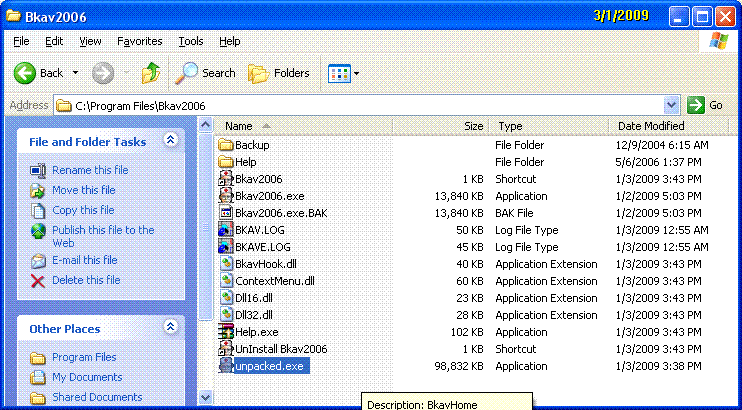The width and height of the screenshot is (742, 410).
Task: Click the red Delete X icon
Action: [38, 281]
